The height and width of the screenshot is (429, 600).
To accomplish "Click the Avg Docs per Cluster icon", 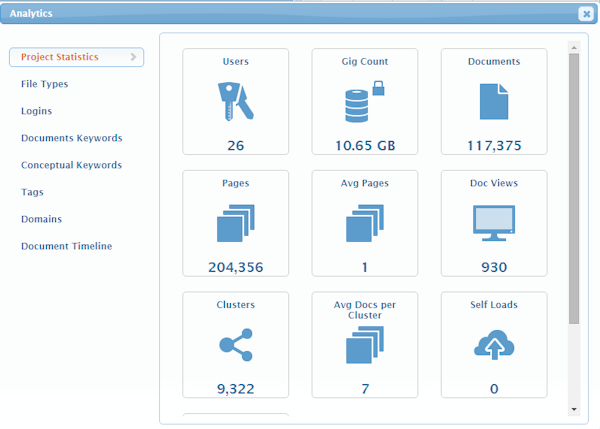I will pyautogui.click(x=365, y=345).
